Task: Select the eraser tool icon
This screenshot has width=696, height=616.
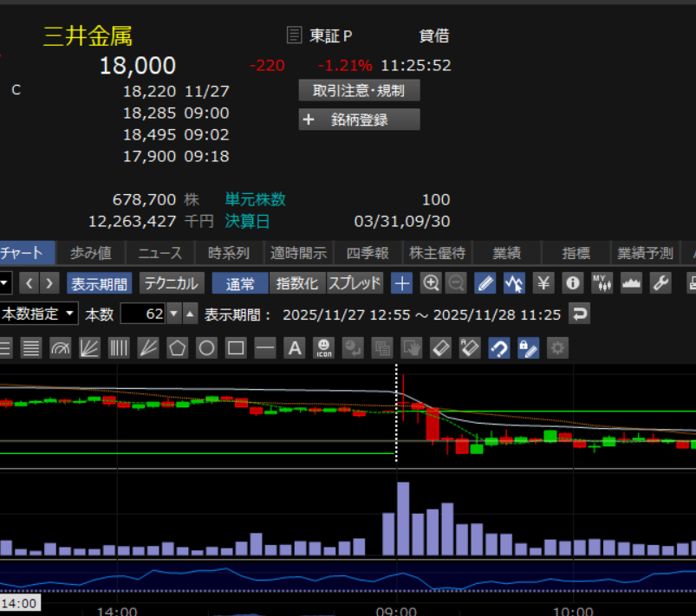Action: (x=441, y=348)
